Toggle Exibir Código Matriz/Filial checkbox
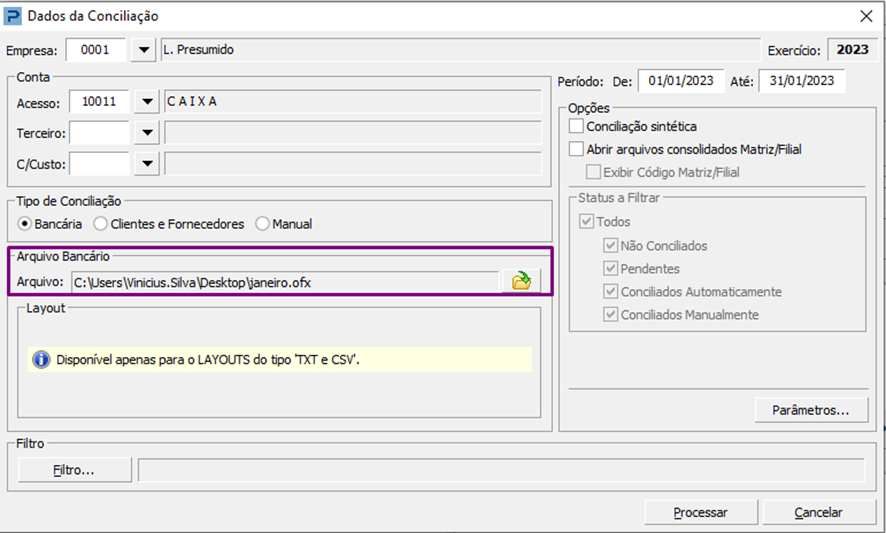The width and height of the screenshot is (886, 533). 593,172
